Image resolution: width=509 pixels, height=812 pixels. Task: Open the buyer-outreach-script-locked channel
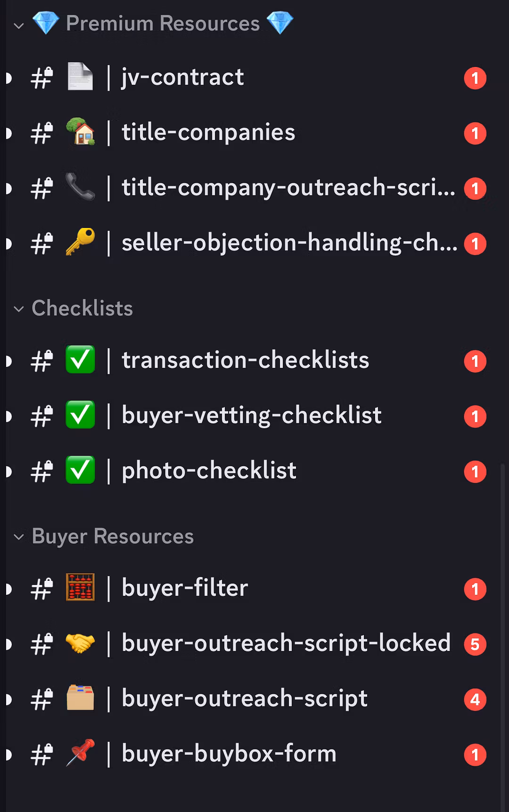286,643
